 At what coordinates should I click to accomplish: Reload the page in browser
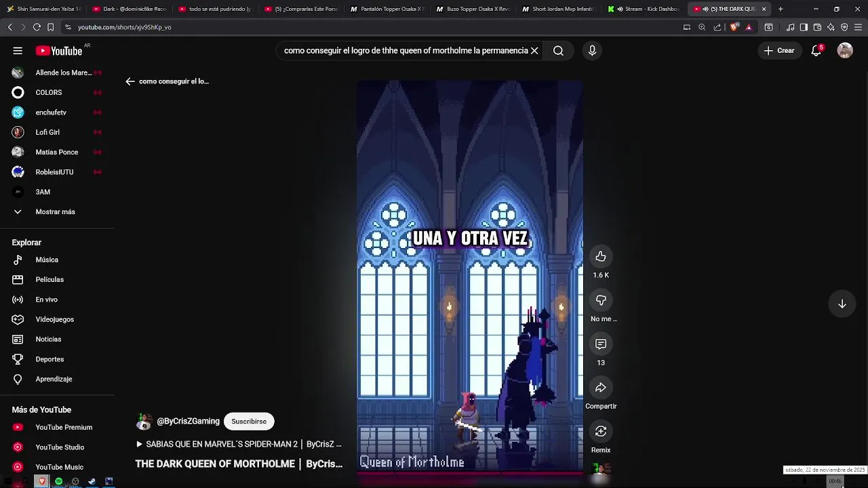coord(37,27)
